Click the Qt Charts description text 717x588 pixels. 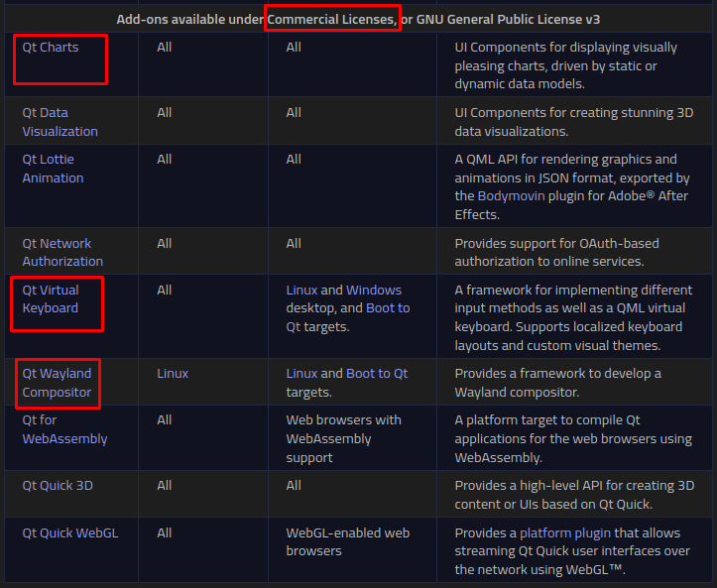pos(565,65)
